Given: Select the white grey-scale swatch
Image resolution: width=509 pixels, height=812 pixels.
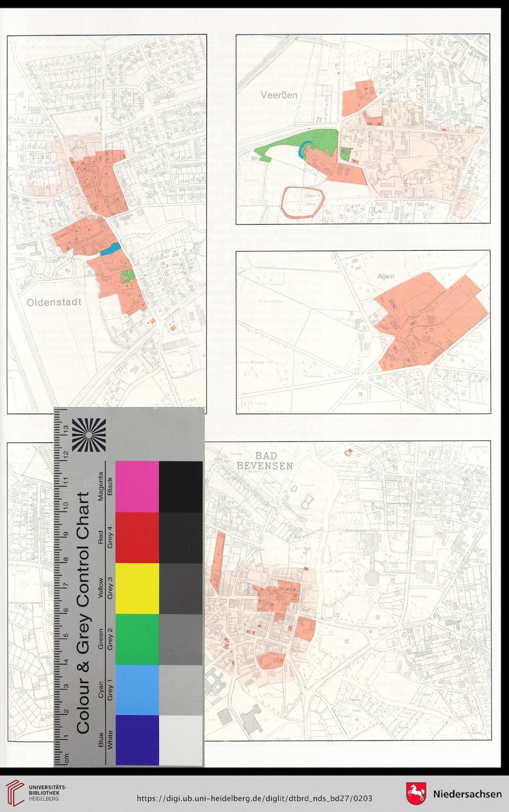Looking at the screenshot, I should click(x=181, y=740).
